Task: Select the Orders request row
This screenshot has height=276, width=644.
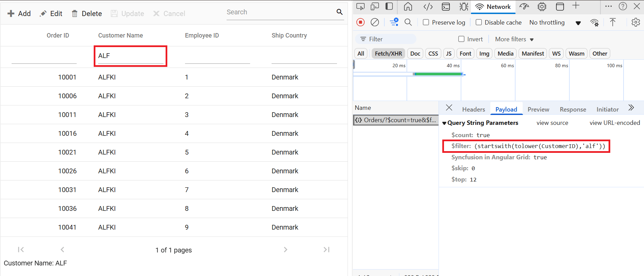Action: click(x=396, y=120)
